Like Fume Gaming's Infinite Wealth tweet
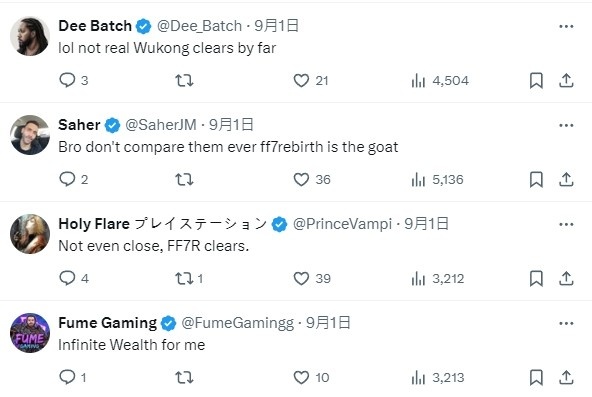 pyautogui.click(x=301, y=377)
